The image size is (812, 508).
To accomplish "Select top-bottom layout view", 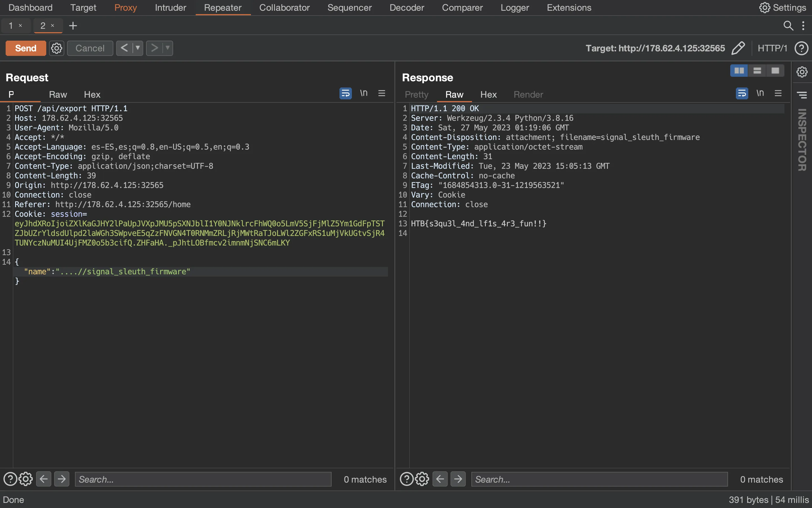I will point(757,71).
